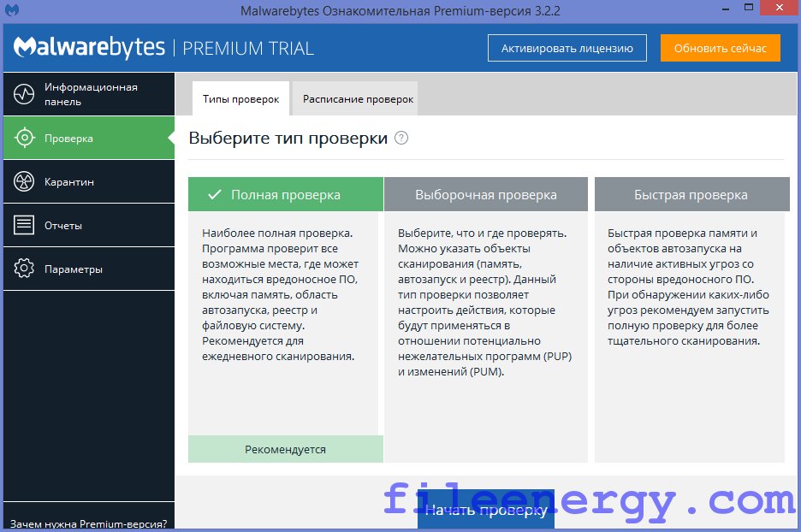The height and width of the screenshot is (532, 801).
Task: Open the Отчеты section
Action: [89, 225]
